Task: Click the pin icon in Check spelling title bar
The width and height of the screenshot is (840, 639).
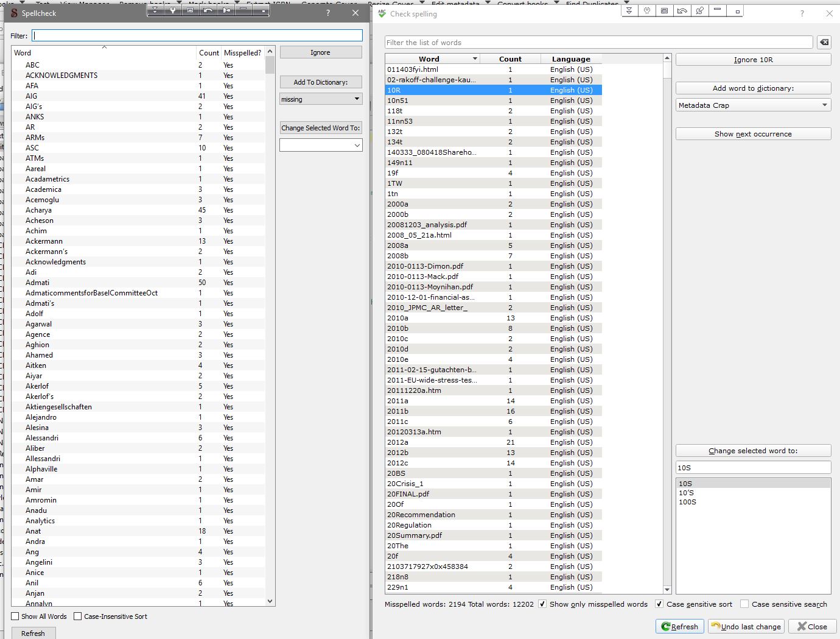Action: click(700, 10)
